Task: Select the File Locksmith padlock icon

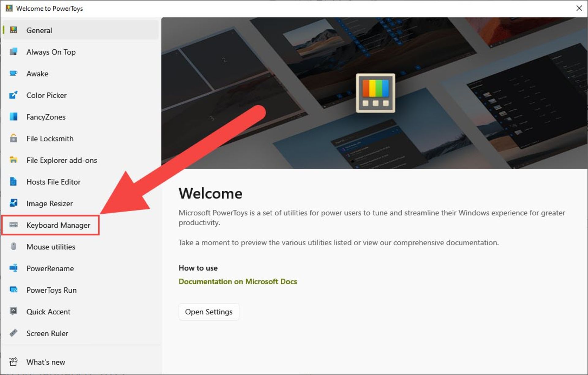Action: 13,138
